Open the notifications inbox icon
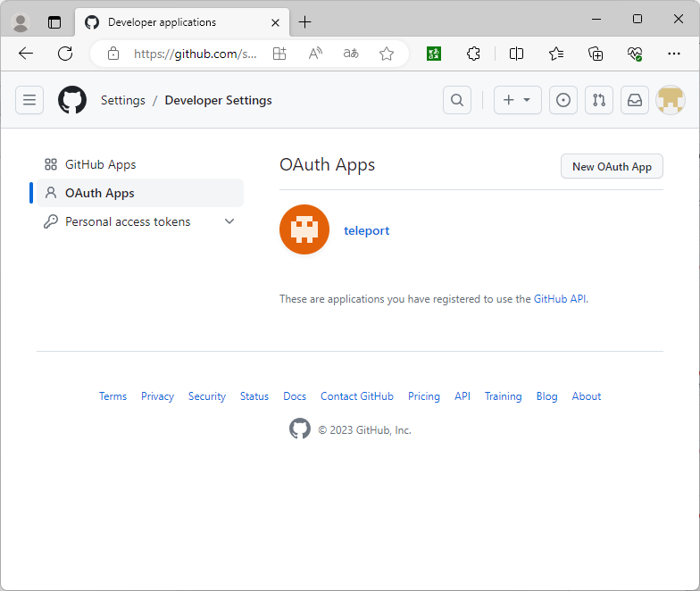 (x=635, y=100)
